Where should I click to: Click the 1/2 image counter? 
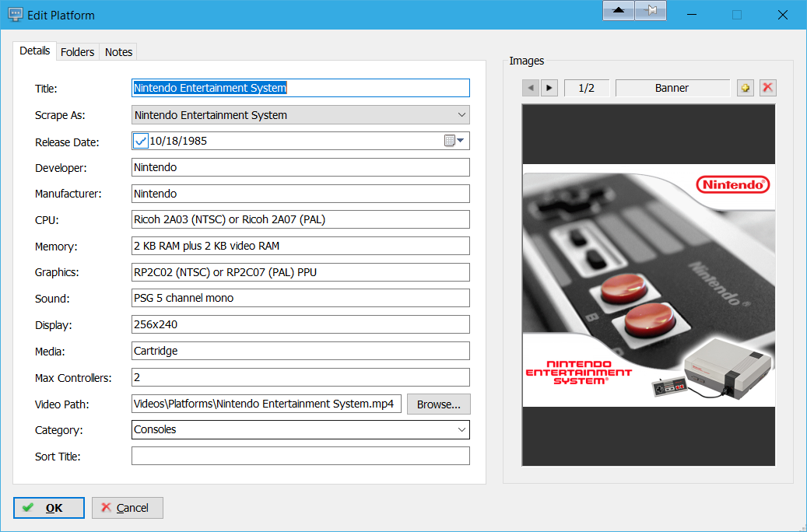587,88
